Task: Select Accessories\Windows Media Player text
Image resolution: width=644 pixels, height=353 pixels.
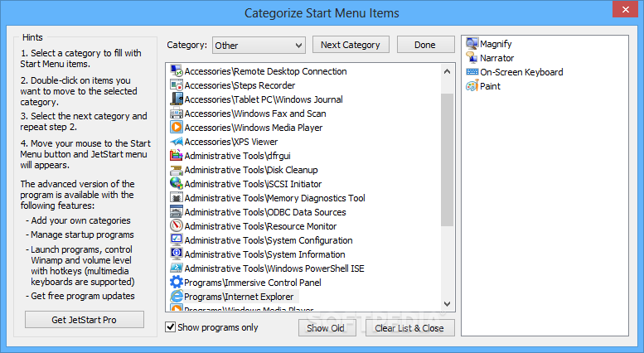Action: pos(254,128)
